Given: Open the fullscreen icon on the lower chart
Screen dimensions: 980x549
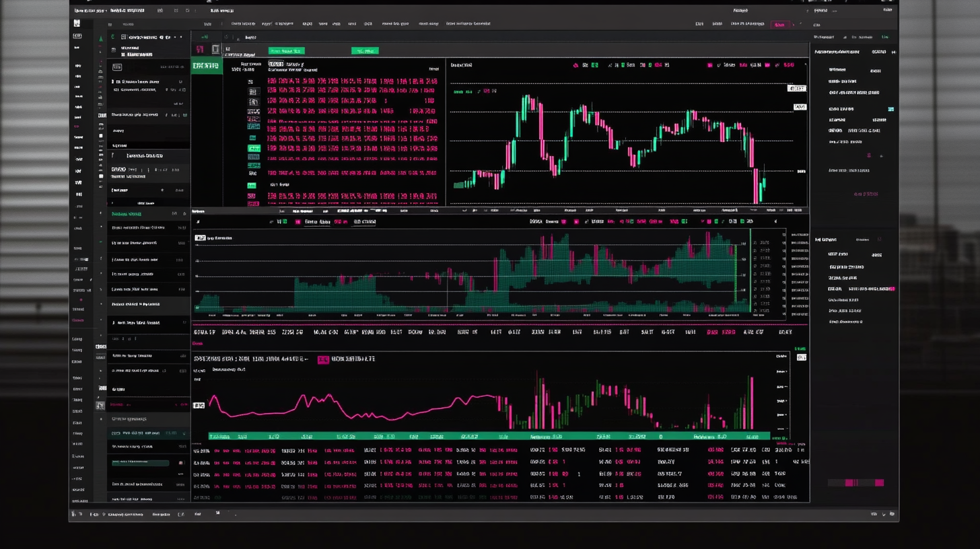Looking at the screenshot, I should pos(801,357).
